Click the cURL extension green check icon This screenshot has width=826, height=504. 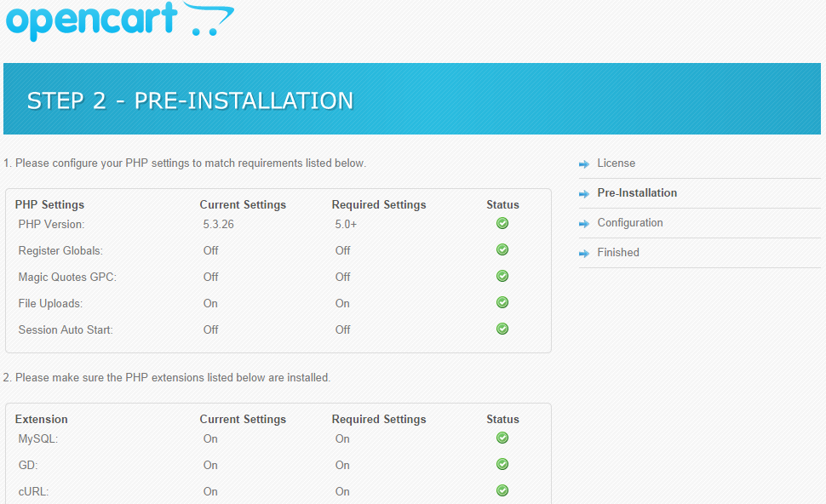click(x=502, y=490)
